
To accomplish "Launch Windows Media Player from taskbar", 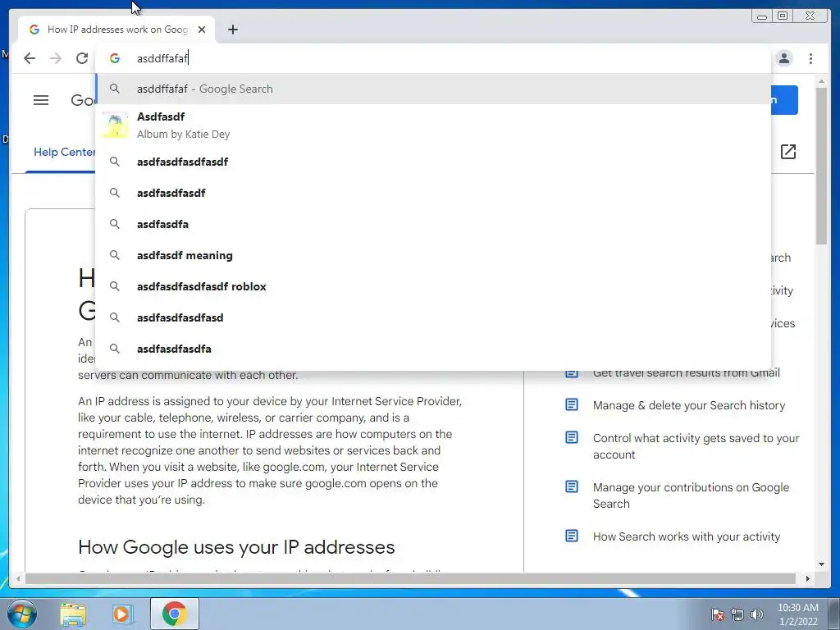I will click(123, 614).
